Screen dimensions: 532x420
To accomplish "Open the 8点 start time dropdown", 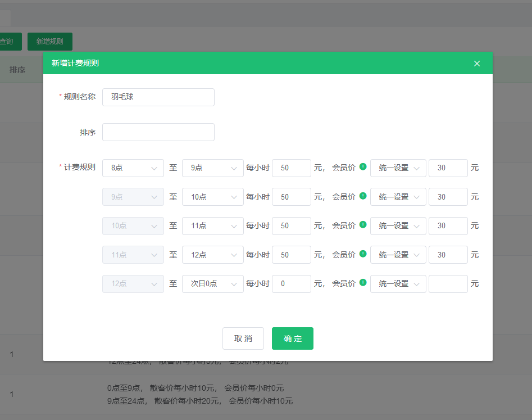I will (133, 168).
